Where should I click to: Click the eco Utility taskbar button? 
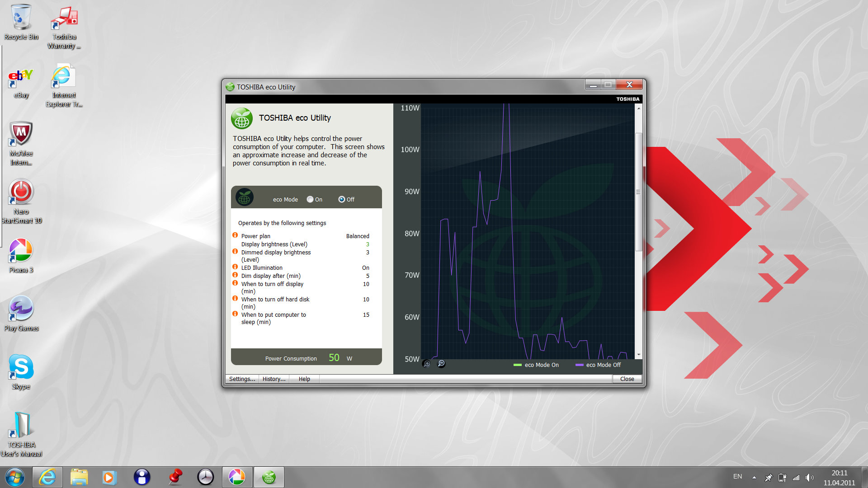(269, 477)
